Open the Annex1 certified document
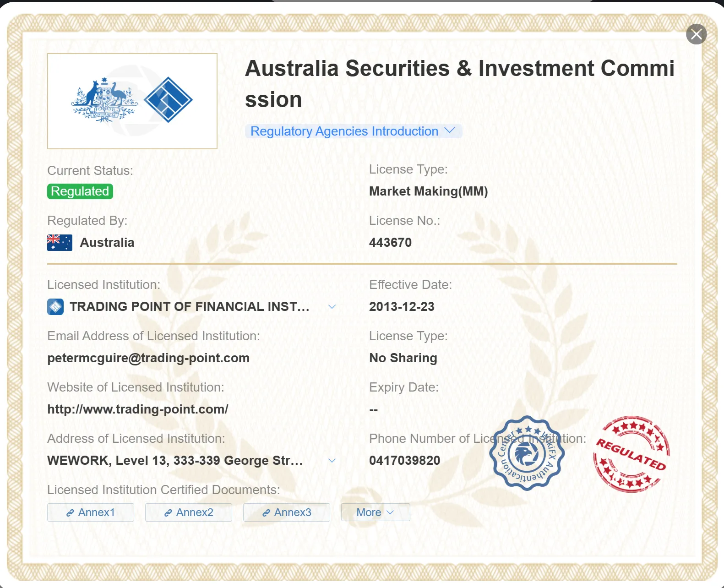This screenshot has width=724, height=588. coord(91,512)
